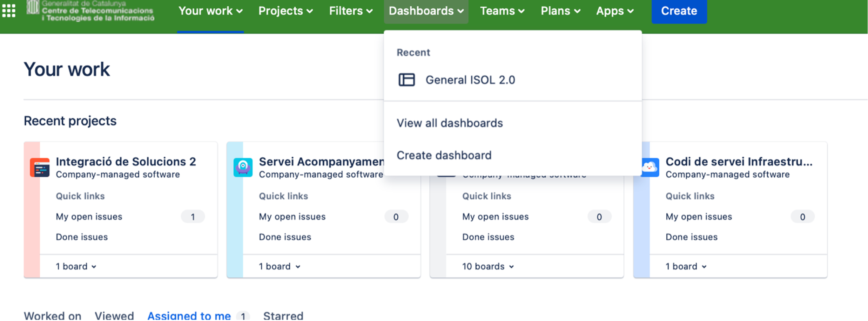Click the General ISOL 2.0 dashboard icon
The width and height of the screenshot is (868, 321).
[406, 80]
